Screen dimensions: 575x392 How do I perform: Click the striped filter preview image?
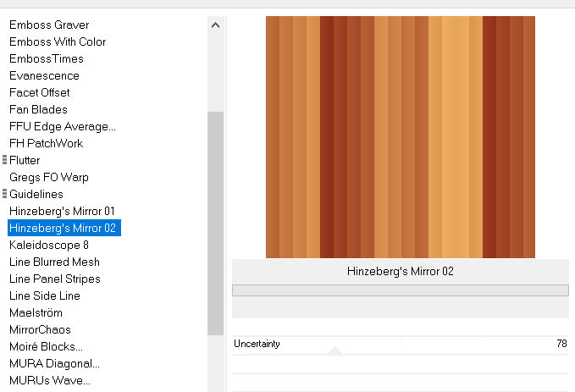pyautogui.click(x=401, y=137)
